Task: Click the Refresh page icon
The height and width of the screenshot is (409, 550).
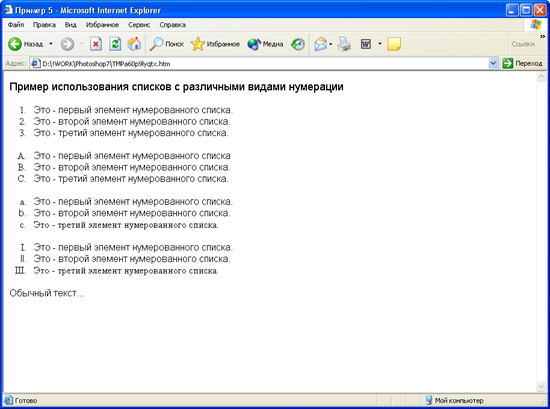Action: pyautogui.click(x=115, y=44)
